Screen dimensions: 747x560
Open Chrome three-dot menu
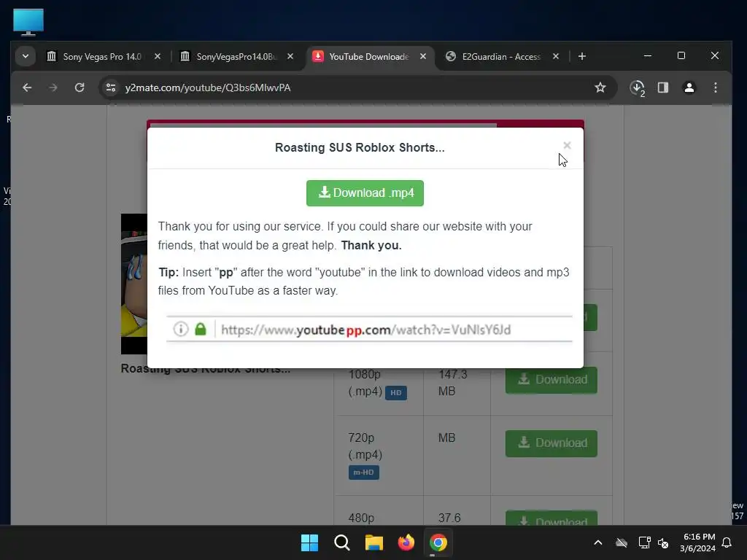[715, 87]
